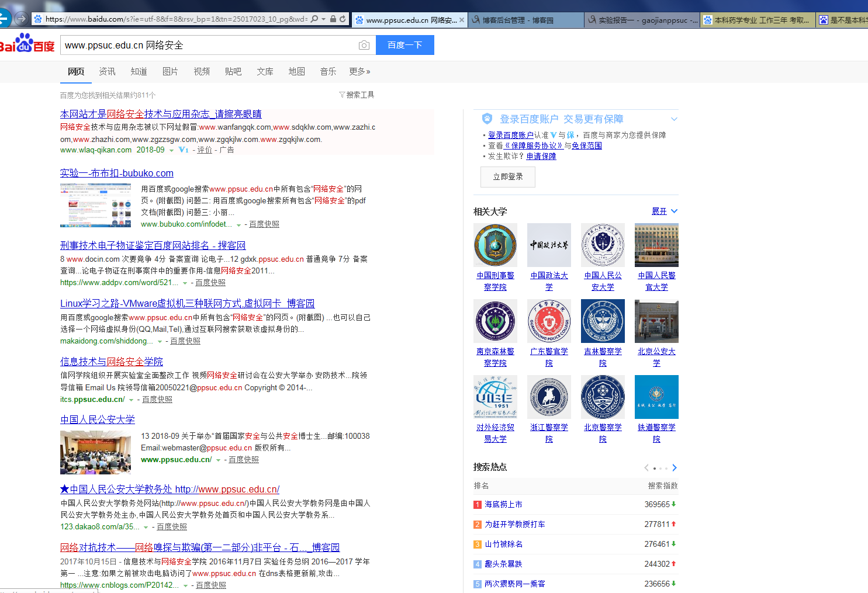
Task: Open the 实验一-布布扣-bubuko.com result
Action: point(117,173)
